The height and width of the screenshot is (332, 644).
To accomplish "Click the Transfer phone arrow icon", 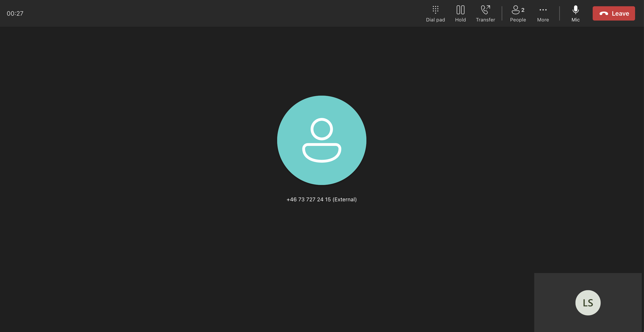I will pyautogui.click(x=485, y=10).
